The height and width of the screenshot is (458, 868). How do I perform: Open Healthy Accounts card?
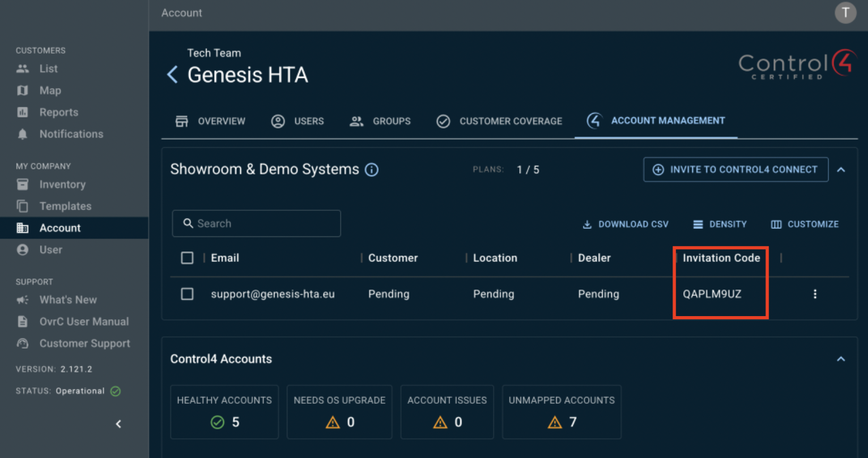pos(224,412)
